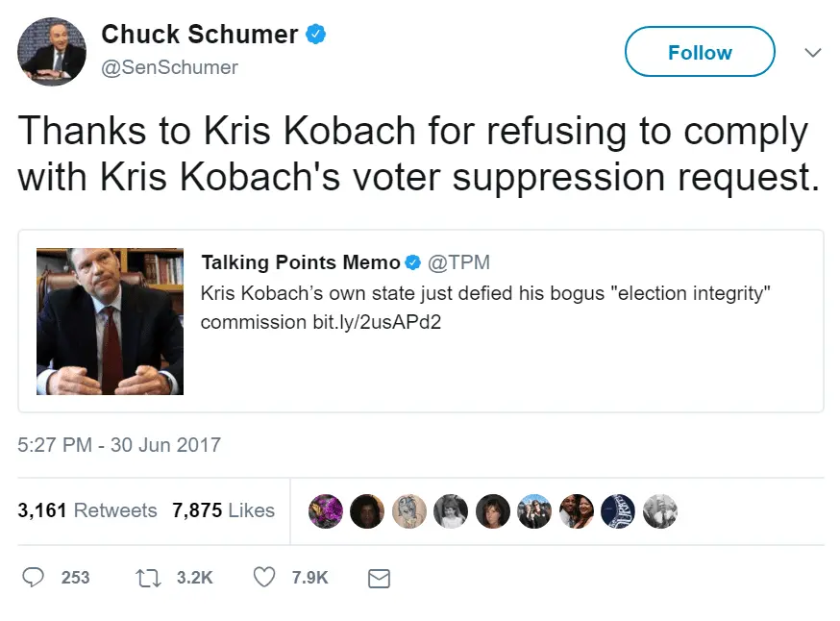Viewport: 840px width, 621px height.
Task: Expand the tweet options chevron menu
Action: click(813, 53)
